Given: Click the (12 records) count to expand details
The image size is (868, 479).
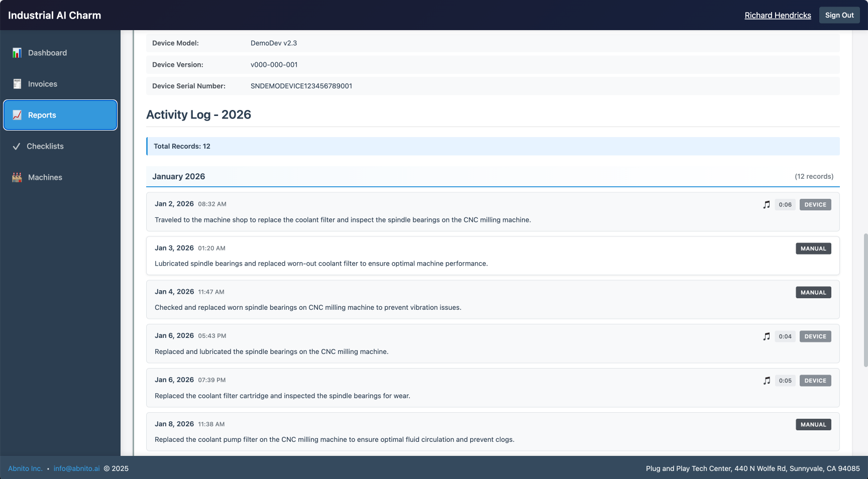Looking at the screenshot, I should [x=814, y=176].
